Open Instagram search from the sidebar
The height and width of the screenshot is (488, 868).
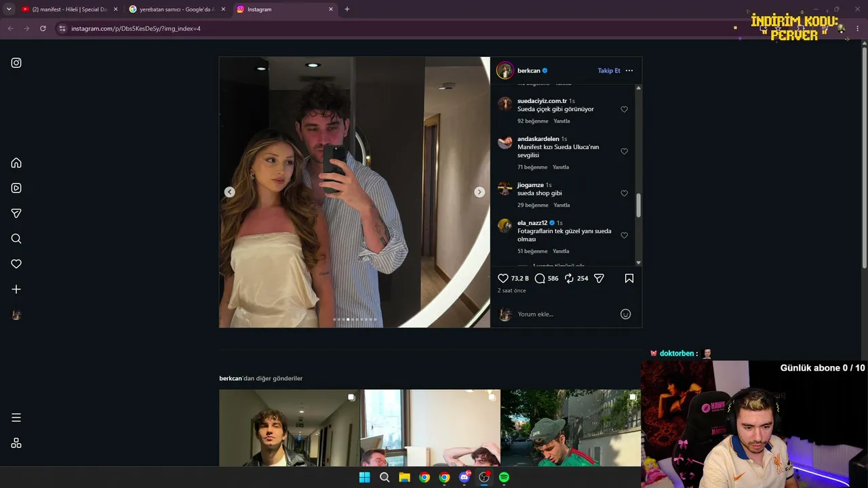16,239
